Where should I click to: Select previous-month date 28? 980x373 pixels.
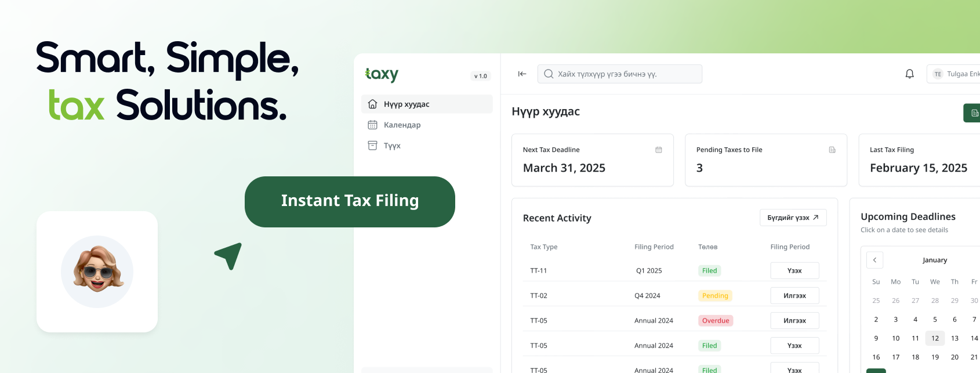pos(935,300)
